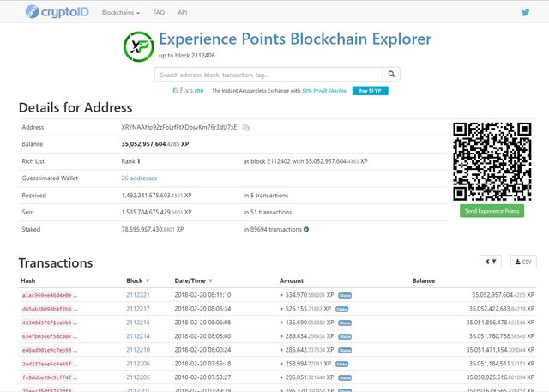
Task: Click Stake badge in block 2112216 row
Action: point(345,323)
